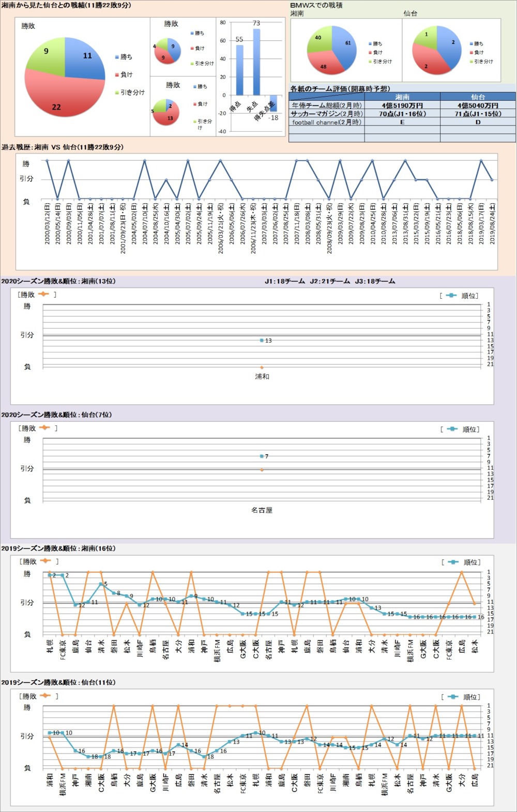Click the 2019/08/24(土) date label on history chart

(492, 223)
